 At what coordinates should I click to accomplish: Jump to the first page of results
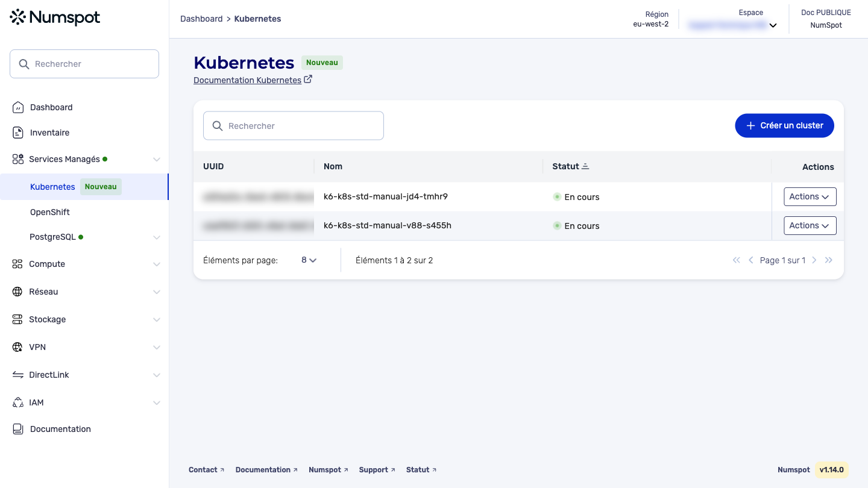click(x=737, y=260)
